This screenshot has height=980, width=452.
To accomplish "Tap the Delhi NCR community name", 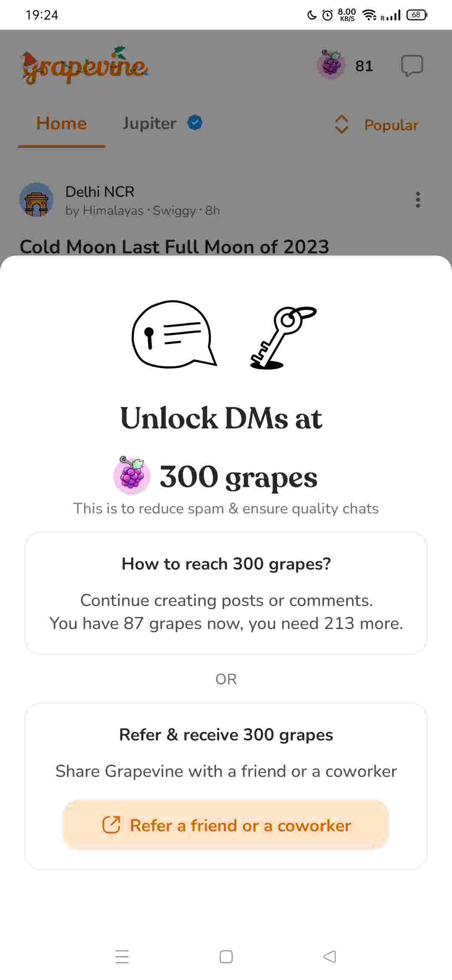I will (100, 191).
